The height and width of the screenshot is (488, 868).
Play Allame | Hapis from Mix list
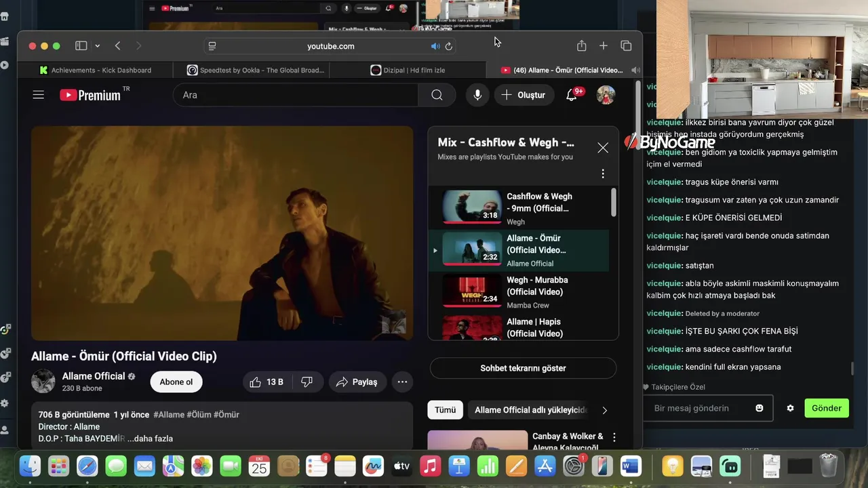pyautogui.click(x=518, y=328)
